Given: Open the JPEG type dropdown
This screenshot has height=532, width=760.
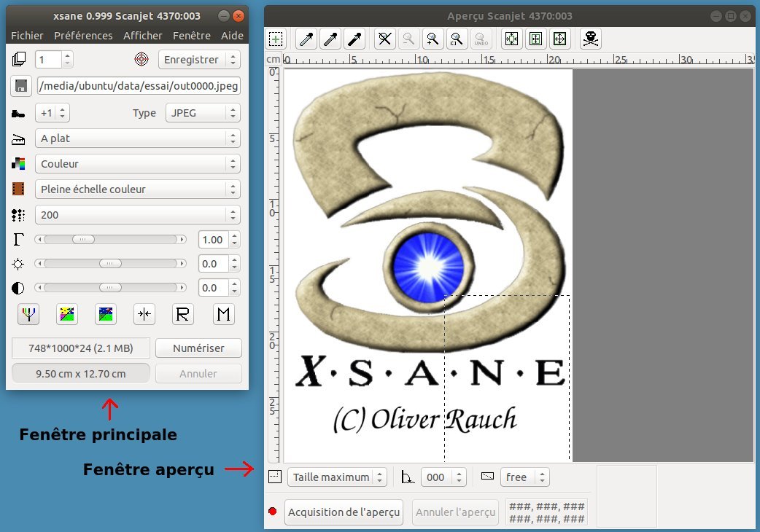Looking at the screenshot, I should pos(203,113).
